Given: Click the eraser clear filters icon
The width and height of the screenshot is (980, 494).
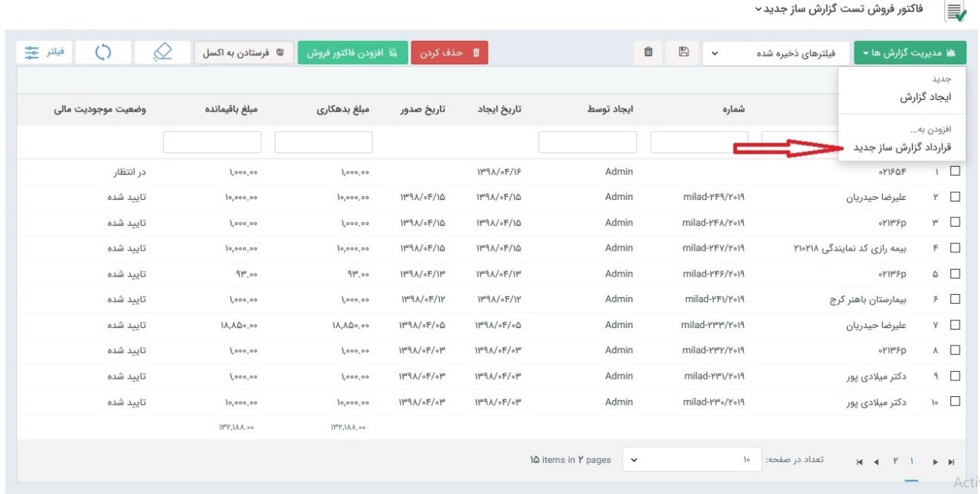Looking at the screenshot, I should 161,52.
